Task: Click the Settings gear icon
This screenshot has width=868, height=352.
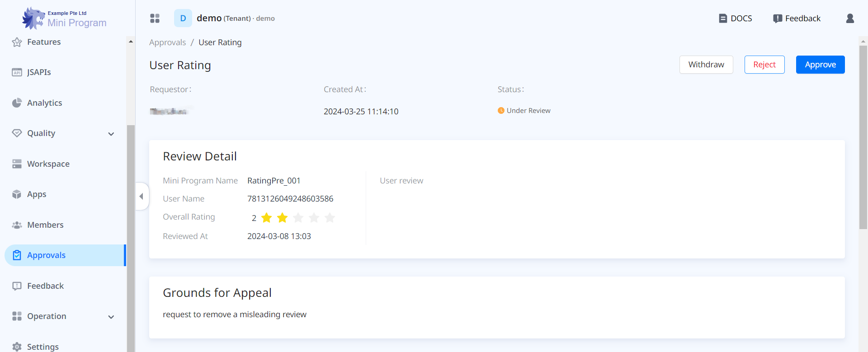Action: click(x=17, y=347)
